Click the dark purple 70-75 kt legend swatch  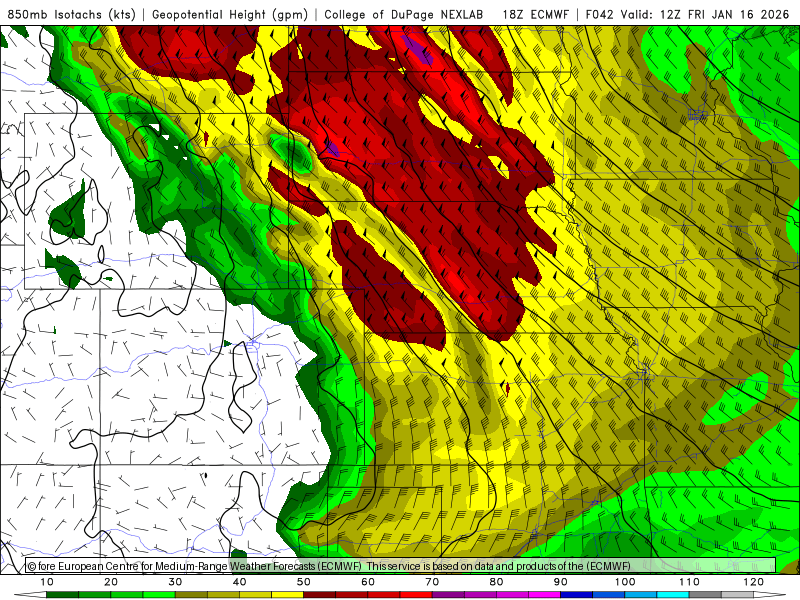click(x=448, y=595)
